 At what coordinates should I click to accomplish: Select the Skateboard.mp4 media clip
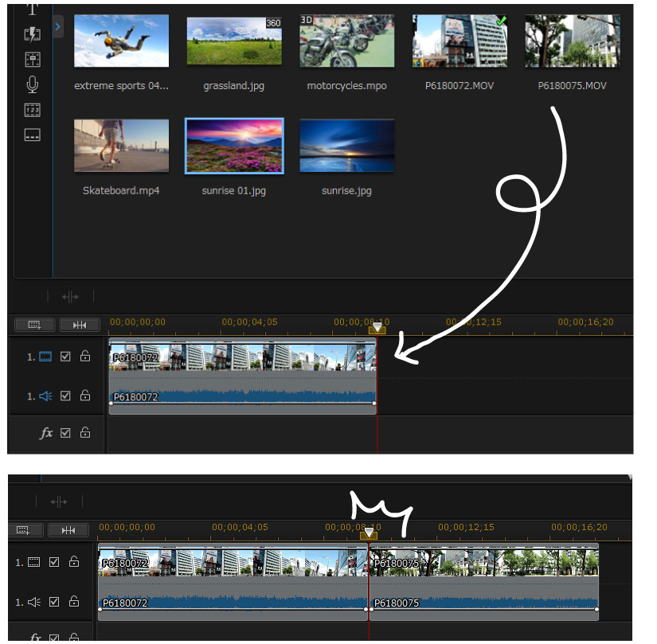(x=121, y=146)
